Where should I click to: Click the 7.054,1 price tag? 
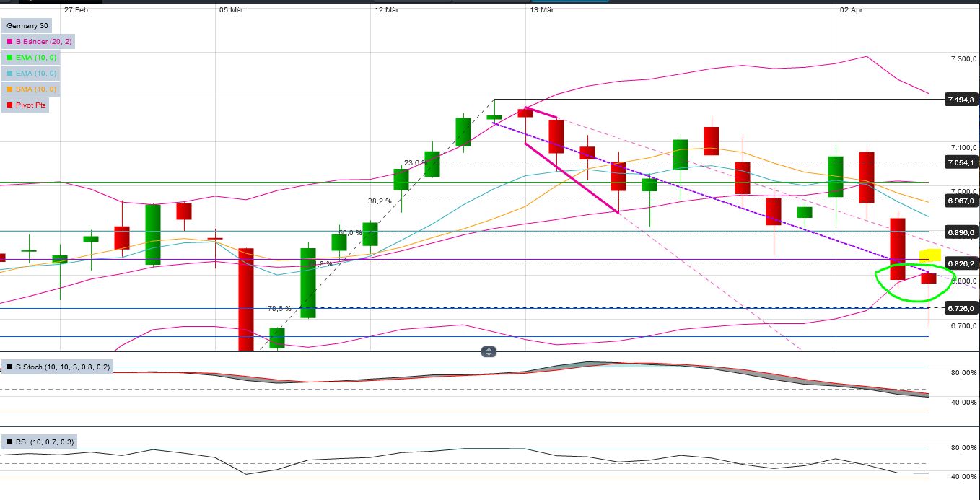[x=961, y=163]
